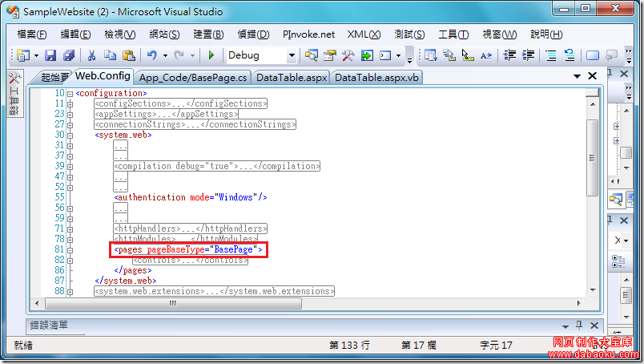Open New Project dropdown arrow

(36, 55)
